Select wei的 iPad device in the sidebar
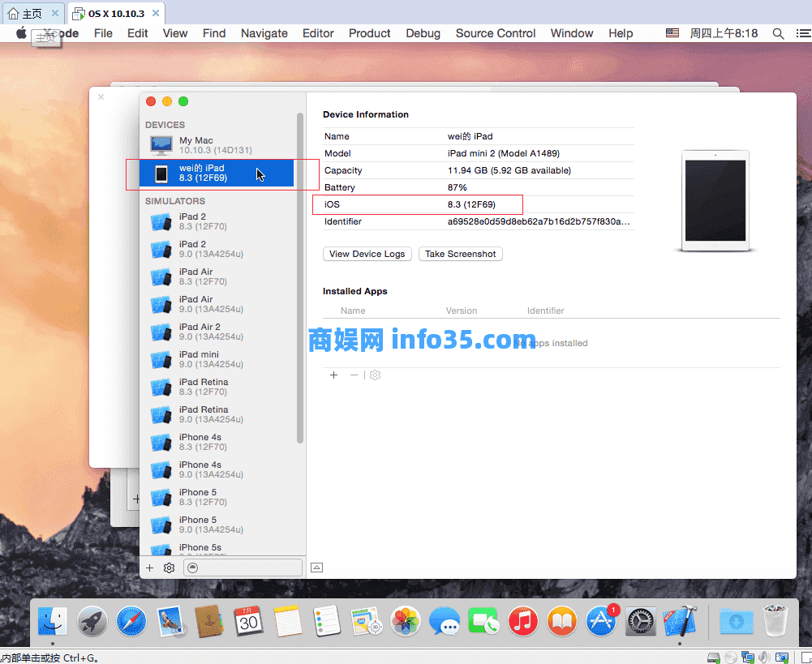812x664 pixels. (x=217, y=173)
